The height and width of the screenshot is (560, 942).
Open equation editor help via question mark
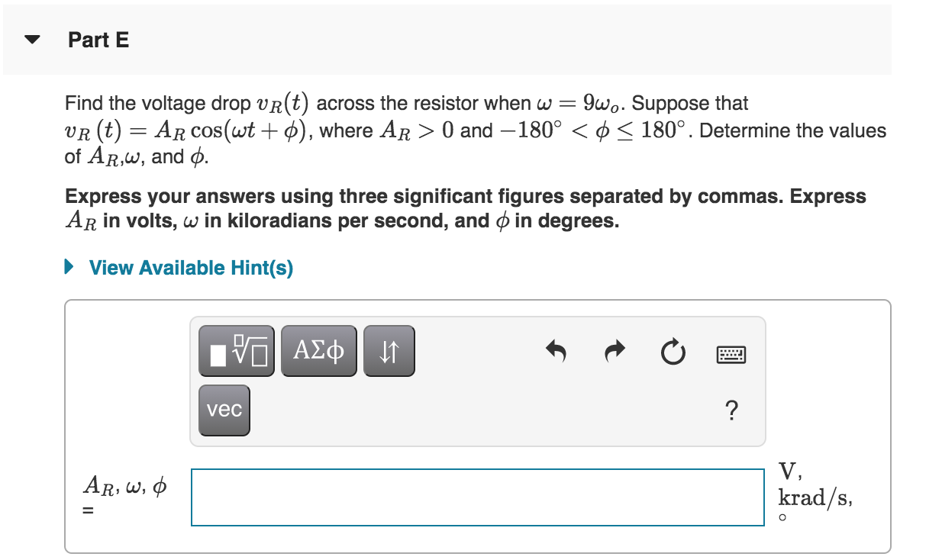click(x=731, y=410)
